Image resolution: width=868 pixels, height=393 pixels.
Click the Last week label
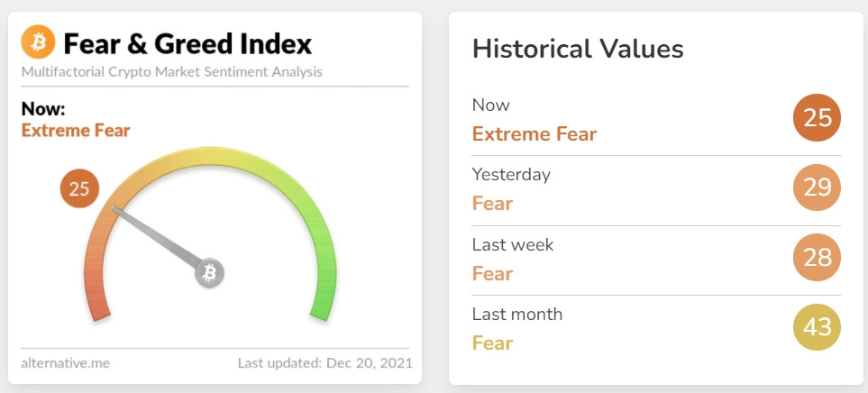click(x=513, y=244)
